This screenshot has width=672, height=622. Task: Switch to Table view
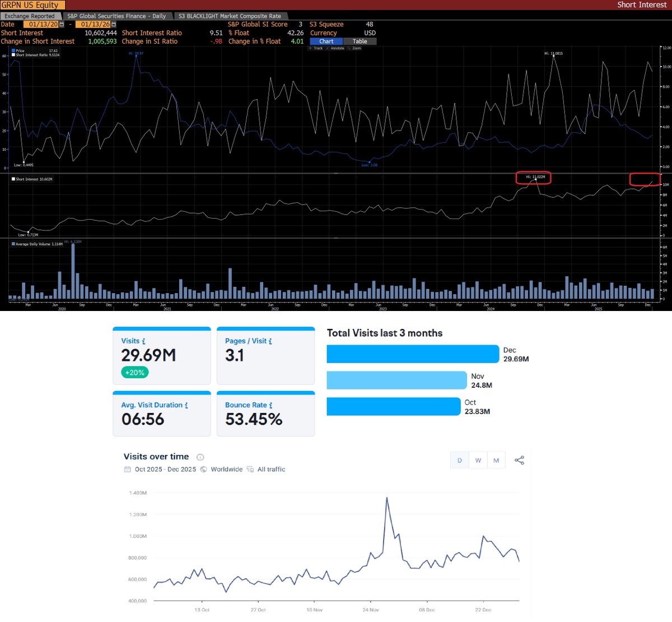click(360, 41)
